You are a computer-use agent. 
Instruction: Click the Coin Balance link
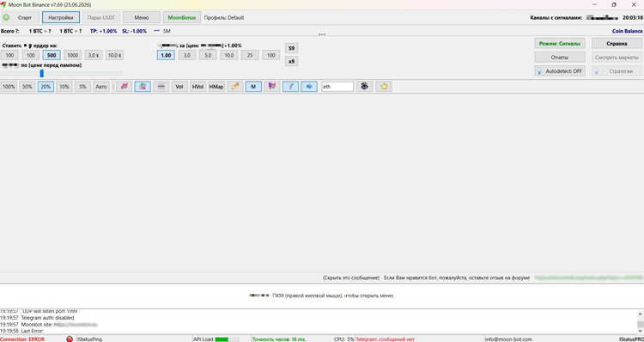(627, 31)
